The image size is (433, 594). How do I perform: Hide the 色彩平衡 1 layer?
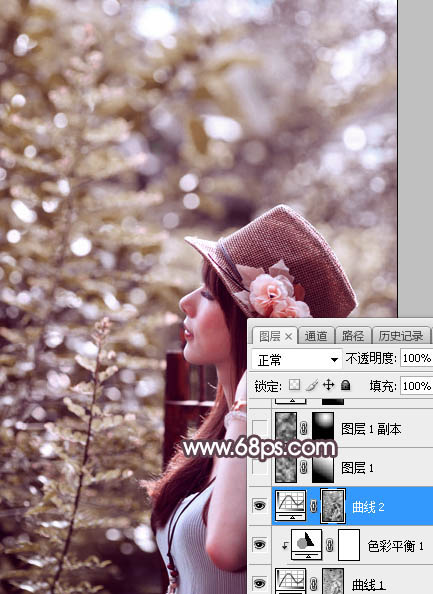259,545
